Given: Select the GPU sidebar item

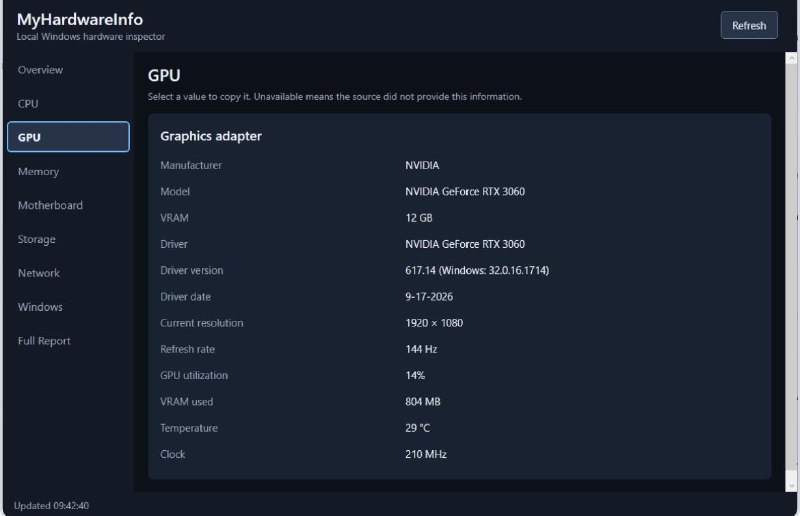Looking at the screenshot, I should point(68,137).
